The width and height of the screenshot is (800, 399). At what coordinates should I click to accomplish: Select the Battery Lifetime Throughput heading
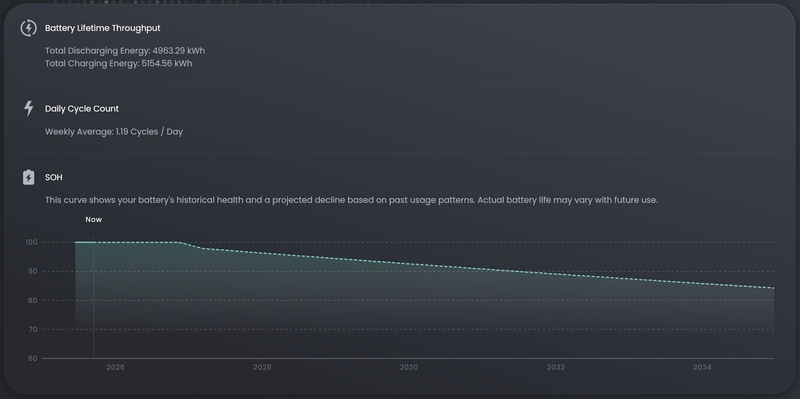103,28
